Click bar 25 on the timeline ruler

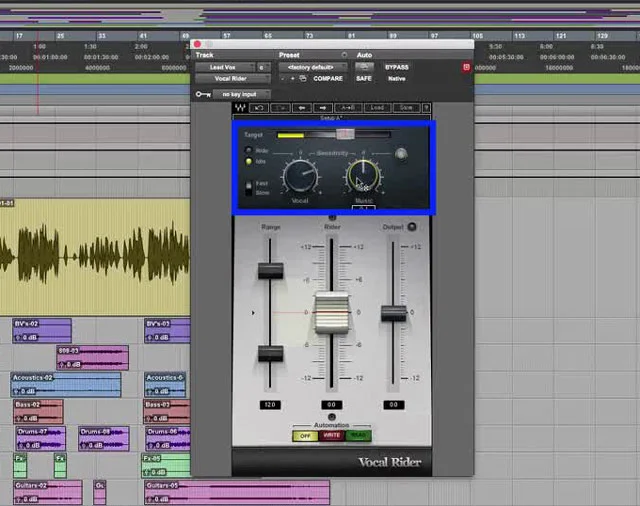pyautogui.click(x=60, y=36)
